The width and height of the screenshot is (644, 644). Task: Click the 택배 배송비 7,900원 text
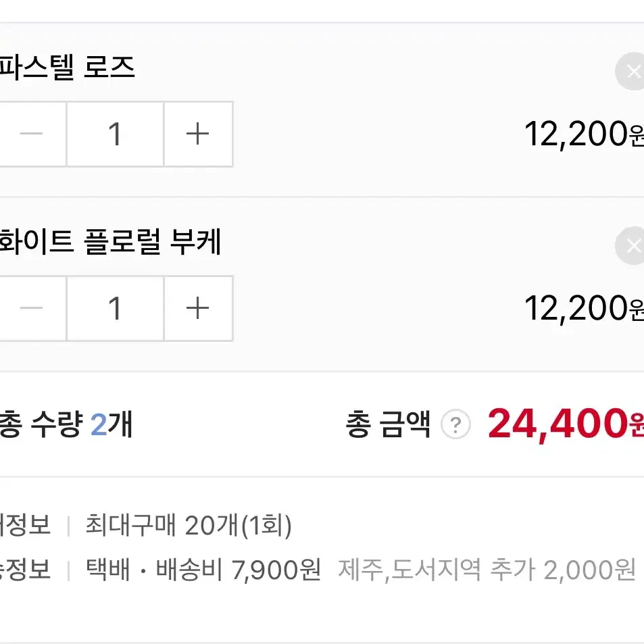point(203,569)
